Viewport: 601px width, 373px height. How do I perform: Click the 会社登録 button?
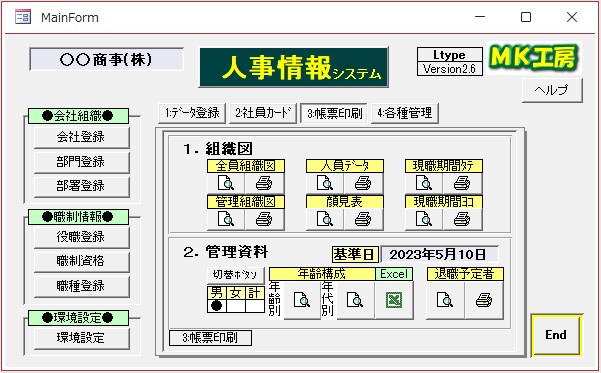point(81,137)
